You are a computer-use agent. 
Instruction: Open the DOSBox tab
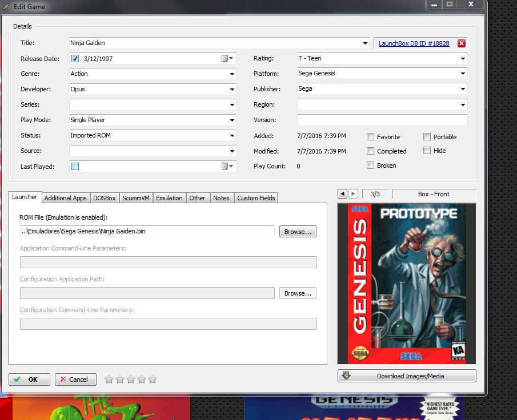[x=104, y=198]
